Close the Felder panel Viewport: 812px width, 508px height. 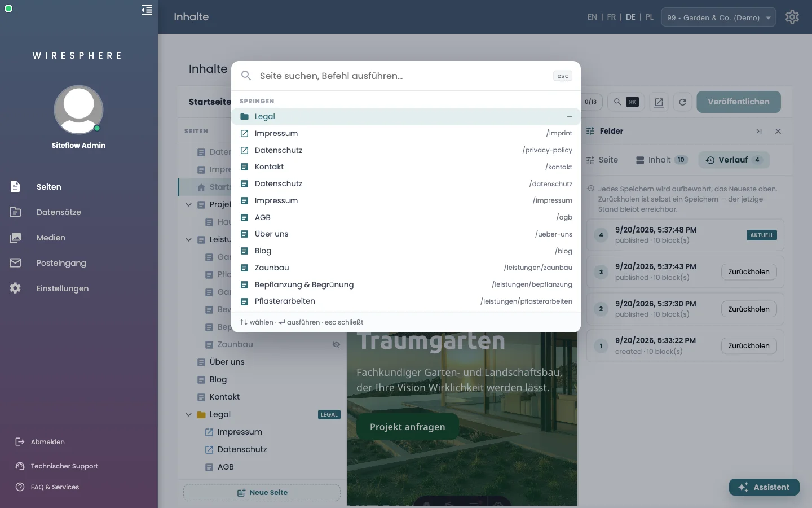pyautogui.click(x=778, y=131)
